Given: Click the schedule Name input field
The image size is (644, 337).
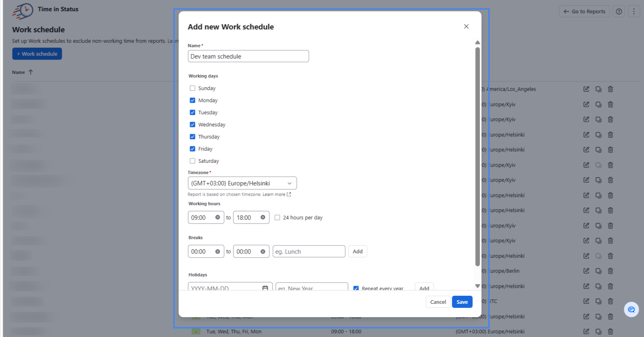Looking at the screenshot, I should pos(248,56).
